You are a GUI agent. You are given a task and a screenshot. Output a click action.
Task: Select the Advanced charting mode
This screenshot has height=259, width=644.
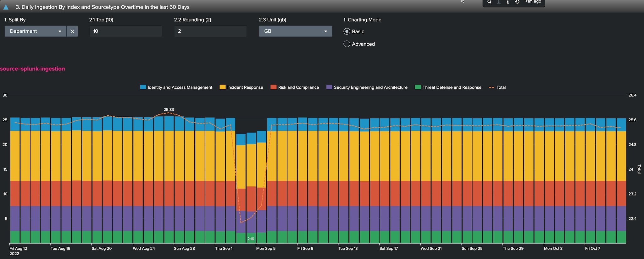(347, 44)
